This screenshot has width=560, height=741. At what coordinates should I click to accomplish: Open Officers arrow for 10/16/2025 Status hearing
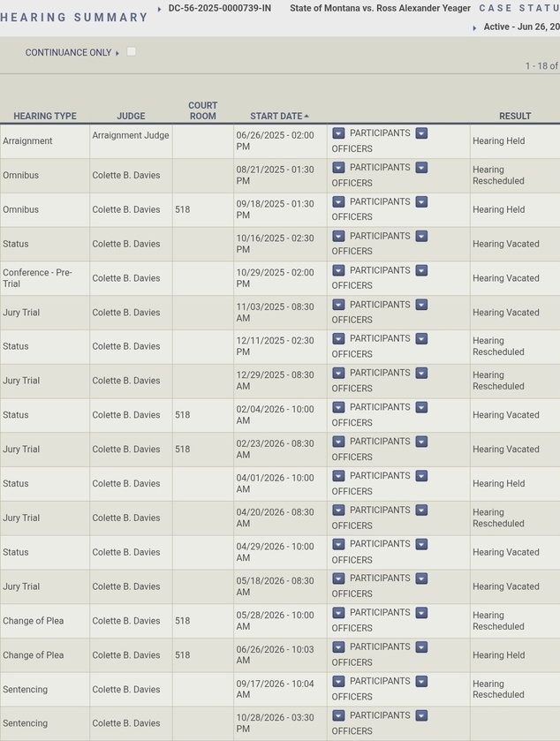point(421,237)
